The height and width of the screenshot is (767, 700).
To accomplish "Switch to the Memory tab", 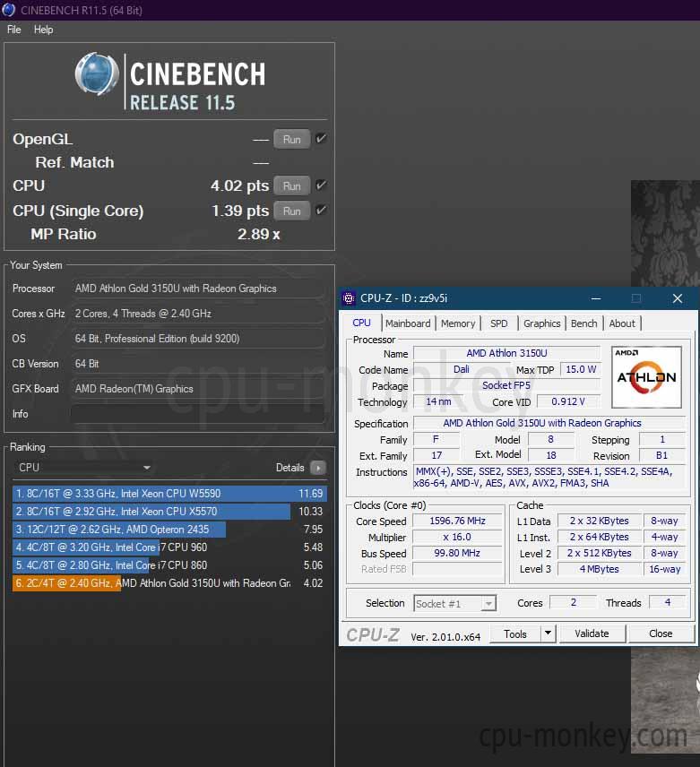I will (x=458, y=323).
